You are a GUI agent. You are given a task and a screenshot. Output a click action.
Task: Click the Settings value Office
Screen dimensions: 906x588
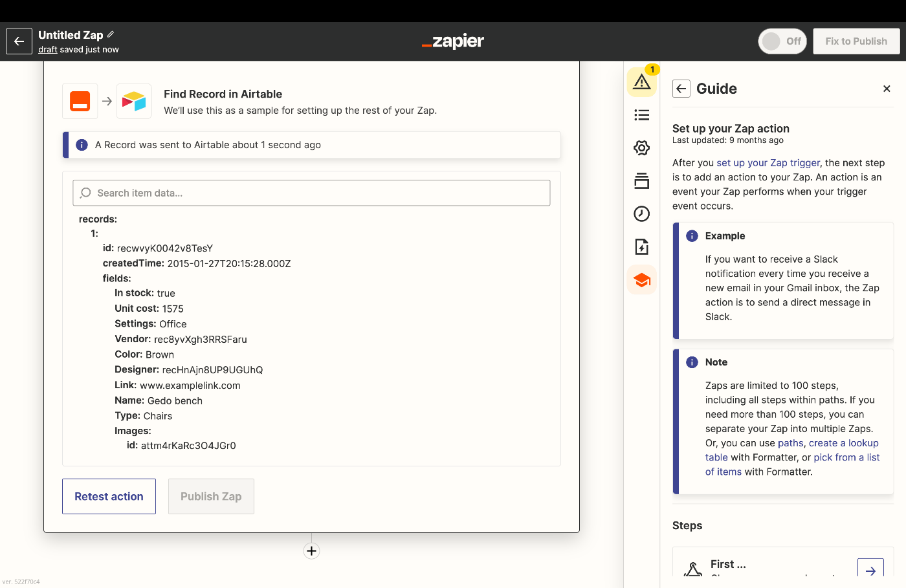click(173, 324)
